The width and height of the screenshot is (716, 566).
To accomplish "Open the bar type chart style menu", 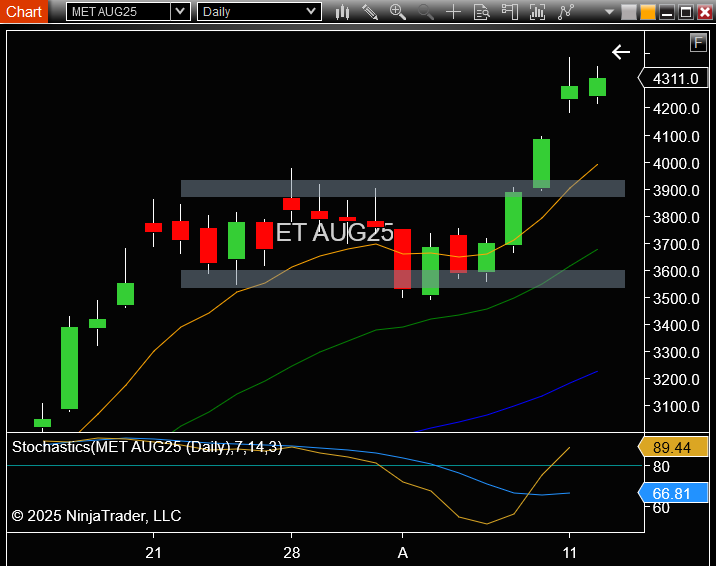I will point(342,12).
